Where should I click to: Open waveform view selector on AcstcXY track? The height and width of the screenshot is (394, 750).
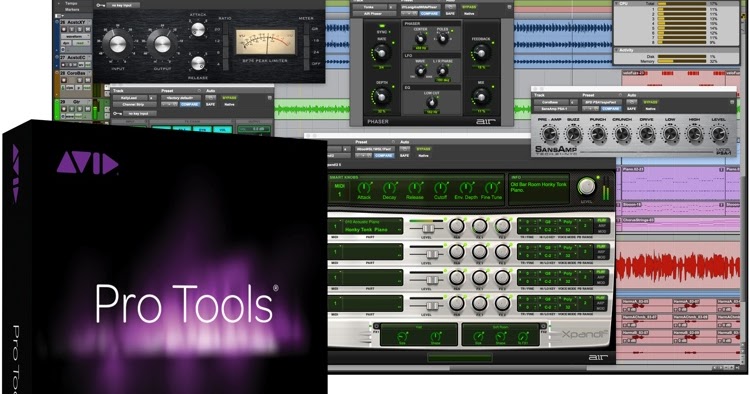click(x=75, y=36)
